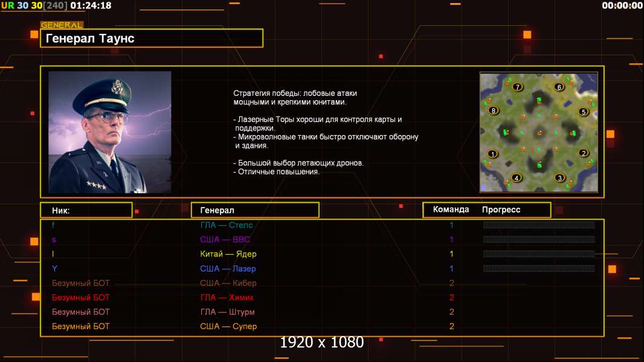Select start position marker 3 on the minimap
This screenshot has height=362, width=644.
pos(559,178)
